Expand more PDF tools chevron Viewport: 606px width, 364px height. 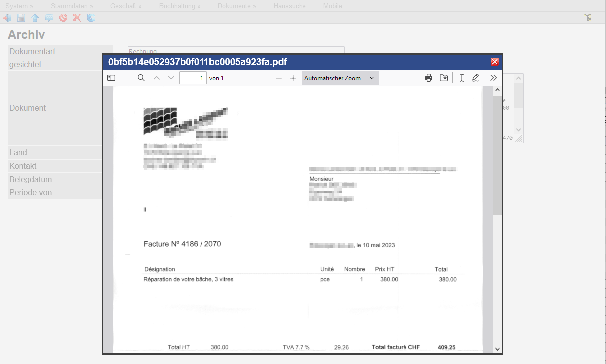coord(493,78)
